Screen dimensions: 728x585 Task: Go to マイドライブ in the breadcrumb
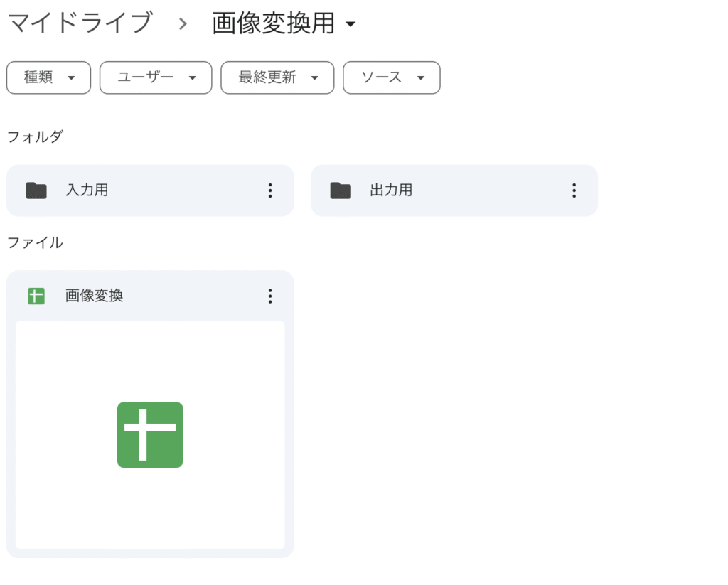(80, 23)
